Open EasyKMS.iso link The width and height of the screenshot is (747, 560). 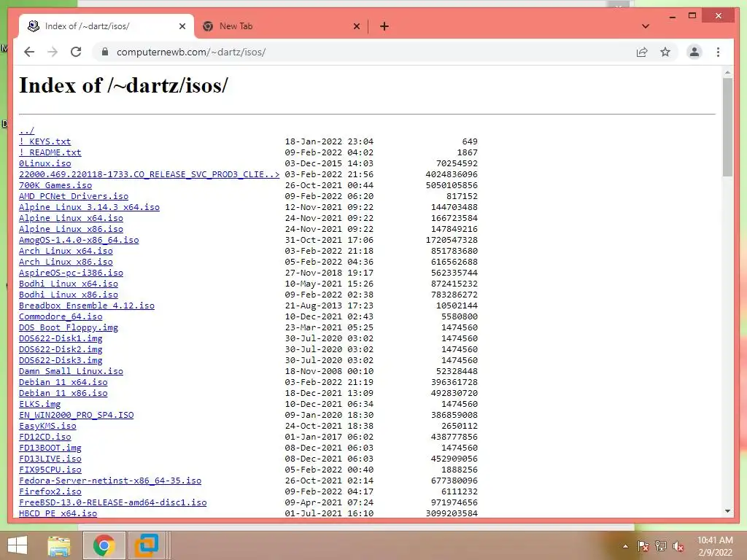click(x=47, y=426)
